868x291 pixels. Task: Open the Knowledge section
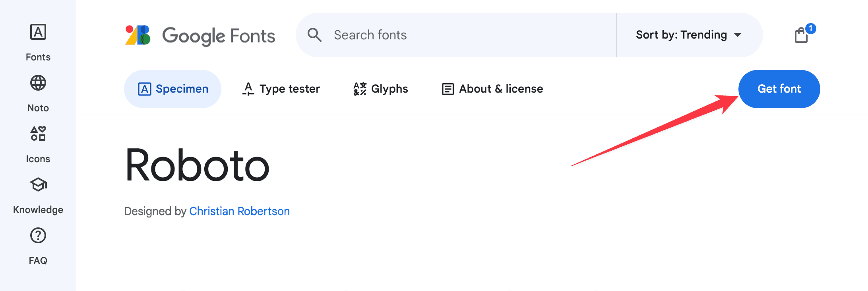click(x=38, y=195)
